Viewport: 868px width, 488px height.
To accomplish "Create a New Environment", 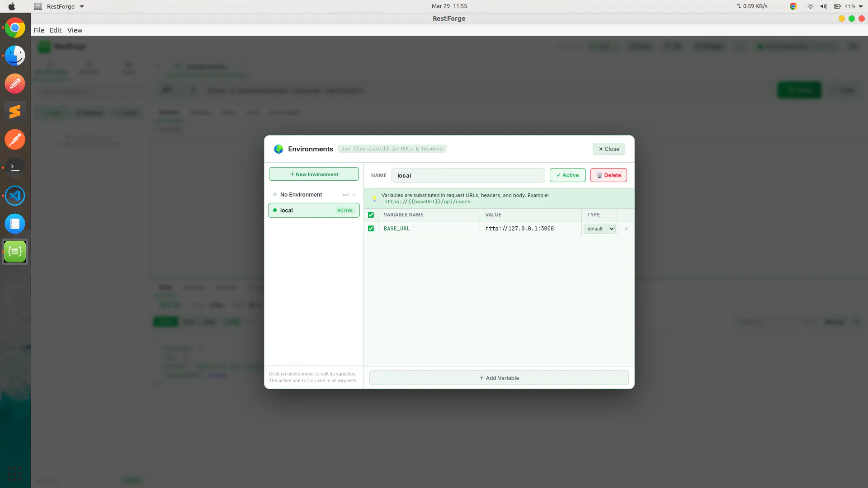I will [314, 174].
